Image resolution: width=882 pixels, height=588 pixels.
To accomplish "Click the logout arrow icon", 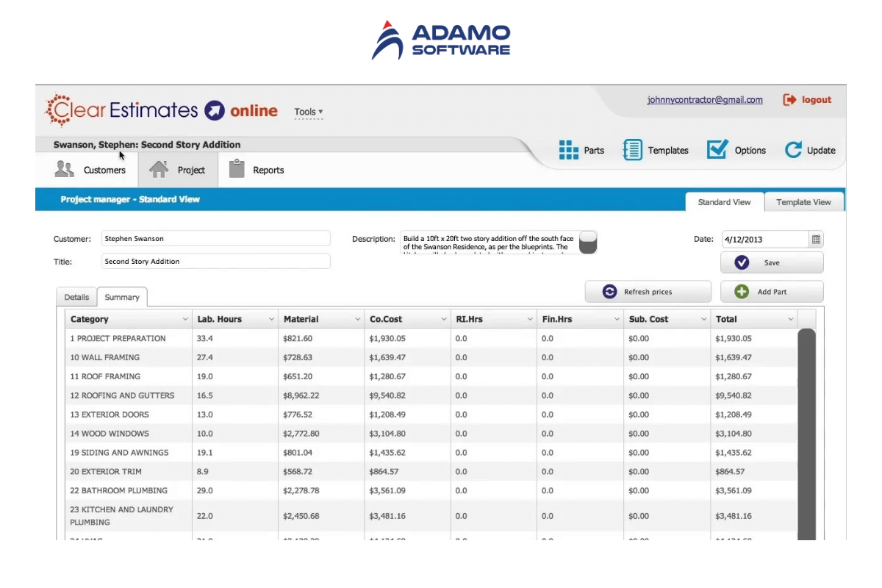I will tap(790, 100).
